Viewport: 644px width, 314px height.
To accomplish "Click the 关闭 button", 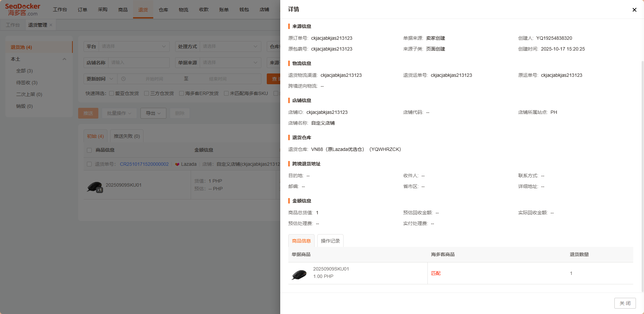I will coord(625,303).
